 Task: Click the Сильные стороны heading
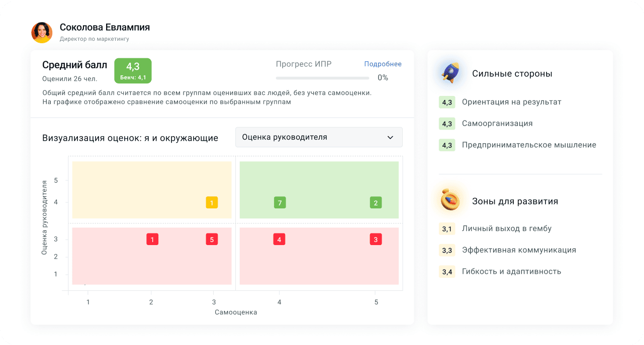coord(512,74)
